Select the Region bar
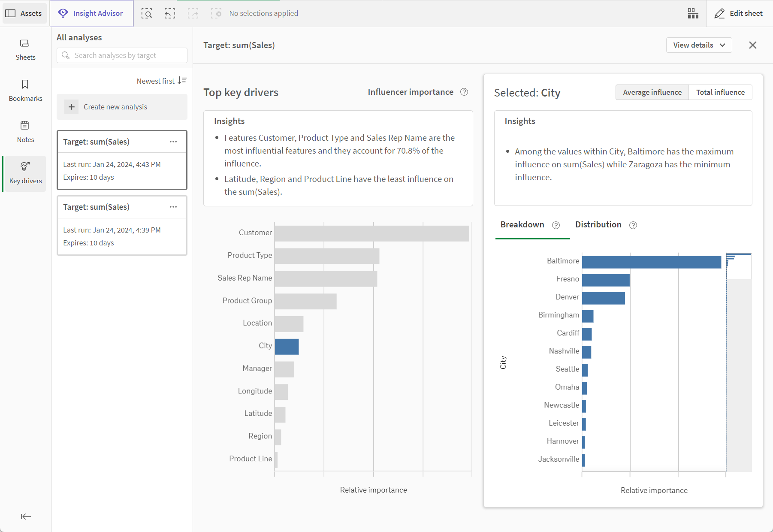Image resolution: width=773 pixels, height=532 pixels. pos(278,437)
